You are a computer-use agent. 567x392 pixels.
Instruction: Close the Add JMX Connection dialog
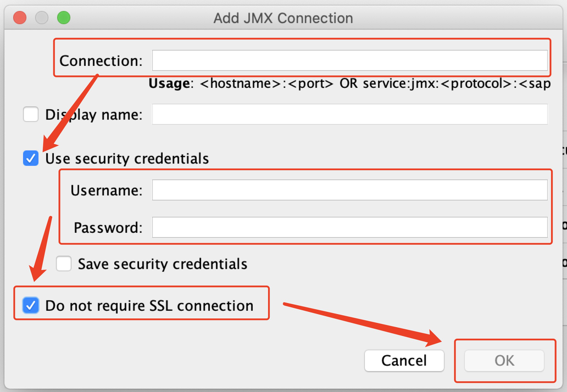(x=20, y=18)
